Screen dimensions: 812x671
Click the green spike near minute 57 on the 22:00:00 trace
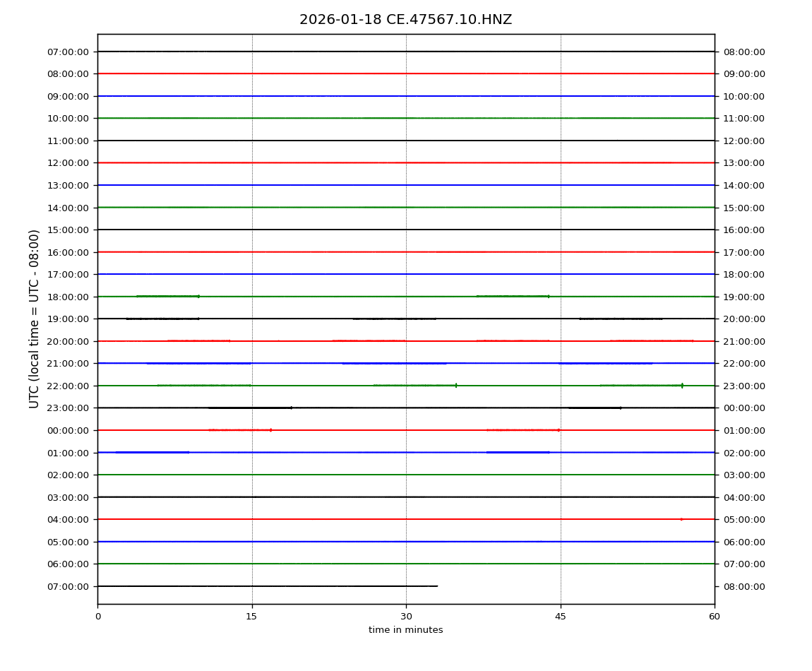point(682,386)
